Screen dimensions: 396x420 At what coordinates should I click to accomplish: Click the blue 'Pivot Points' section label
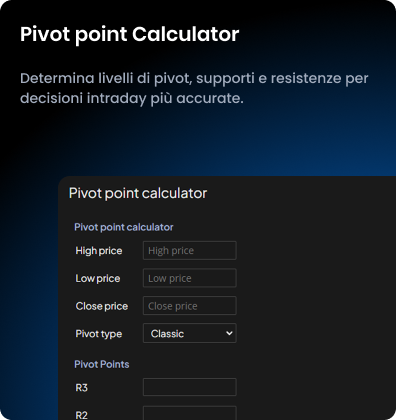(x=102, y=364)
